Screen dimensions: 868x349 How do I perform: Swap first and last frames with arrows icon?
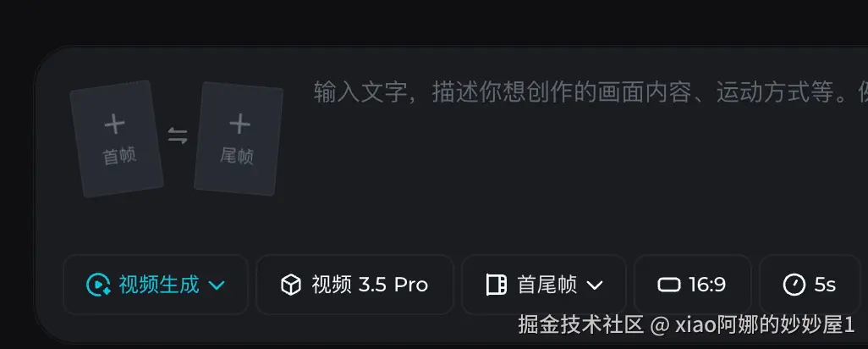click(x=178, y=136)
